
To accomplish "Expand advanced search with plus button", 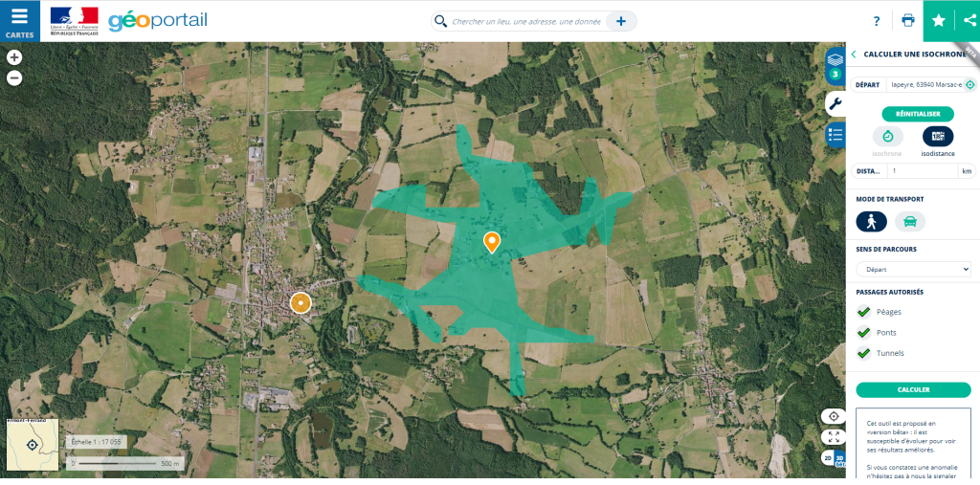I will pos(621,21).
